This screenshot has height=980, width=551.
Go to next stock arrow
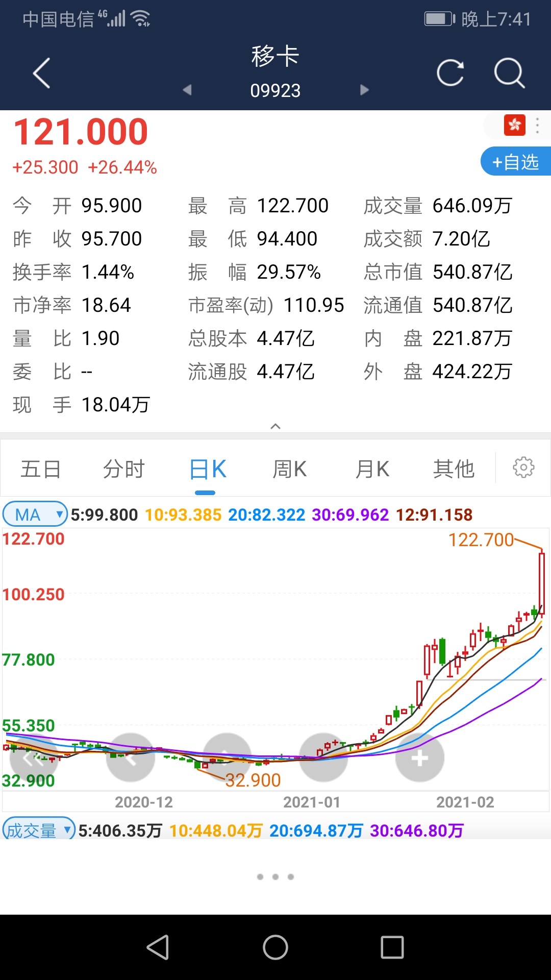pos(364,90)
